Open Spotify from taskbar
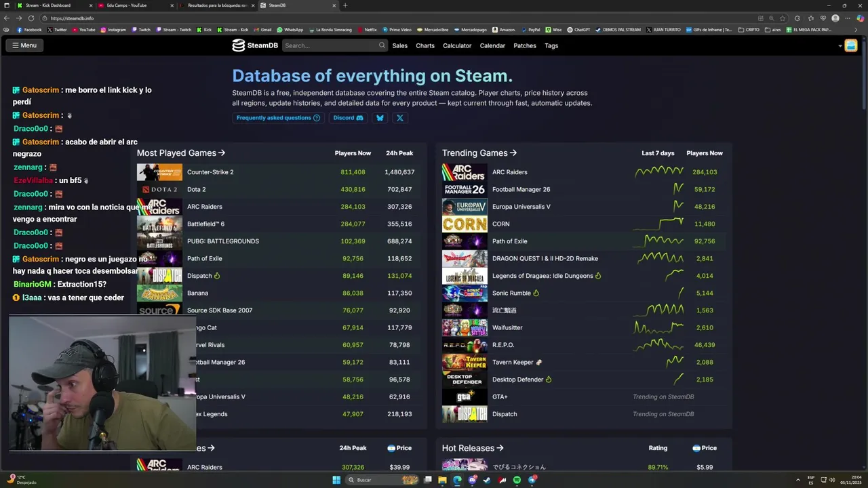The width and height of the screenshot is (868, 488). point(517,480)
